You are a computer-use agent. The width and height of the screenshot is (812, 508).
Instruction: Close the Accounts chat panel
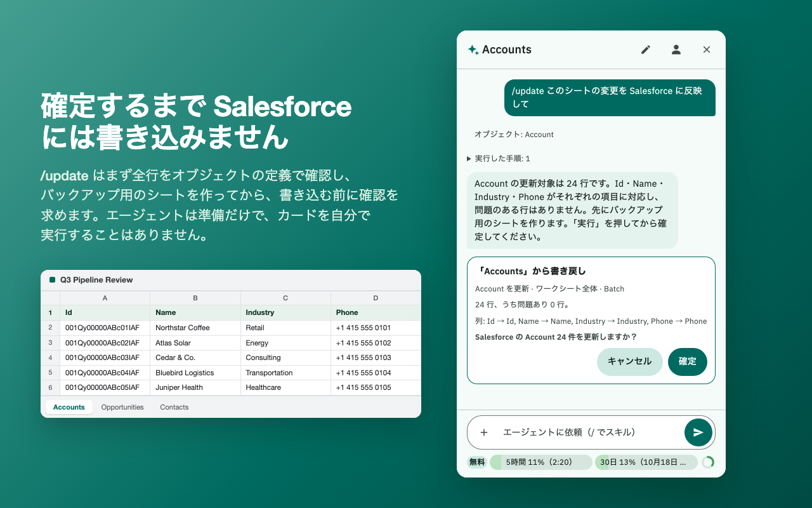click(707, 50)
